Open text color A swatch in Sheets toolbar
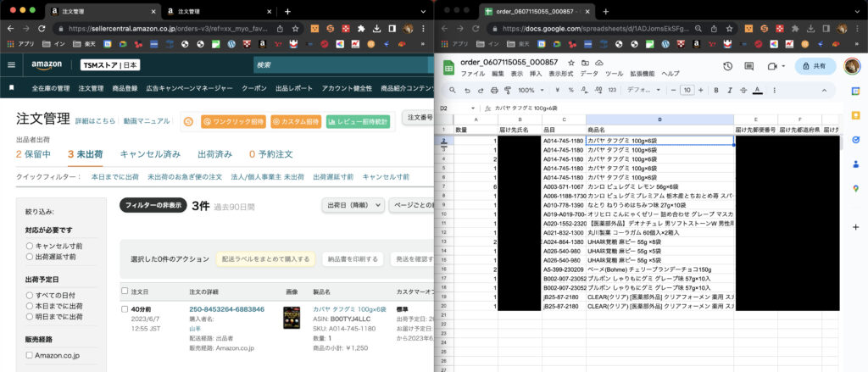Viewport: 868px width, 372px height. click(757, 90)
